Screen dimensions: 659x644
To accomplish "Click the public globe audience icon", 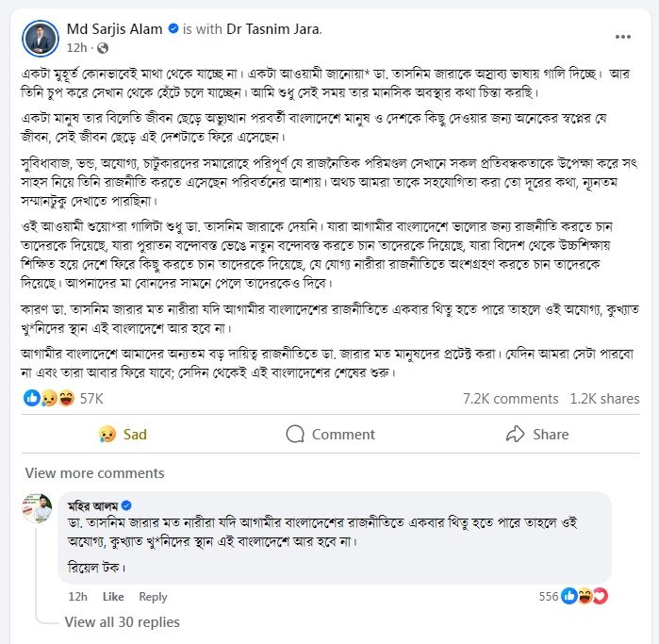I will tap(103, 47).
